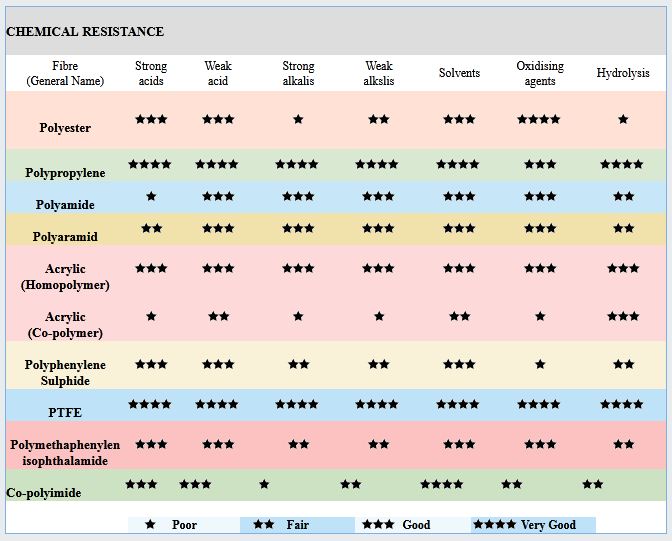The height and width of the screenshot is (541, 672).
Task: Click the four-star icon in the Very Good legend
Action: 494,525
